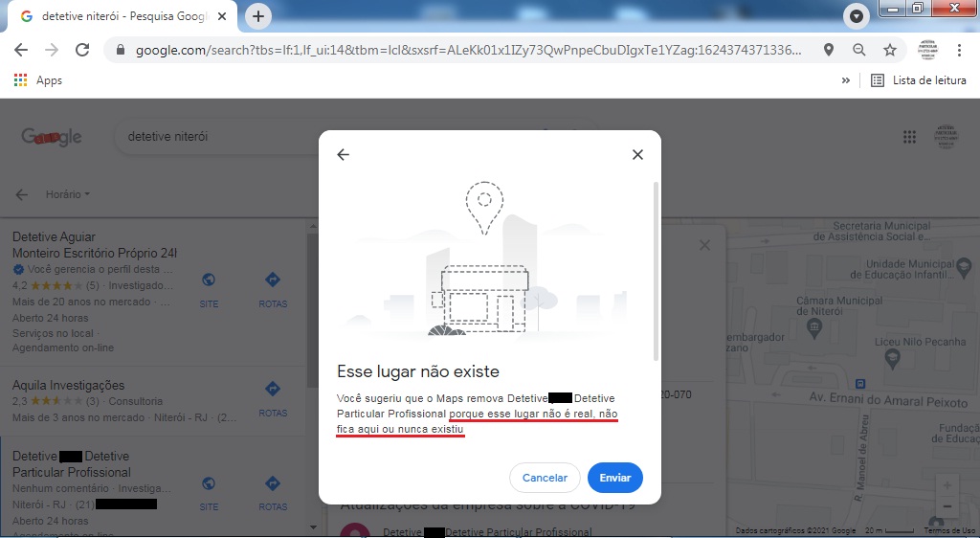Click the location pin icon in address bar

tap(829, 50)
